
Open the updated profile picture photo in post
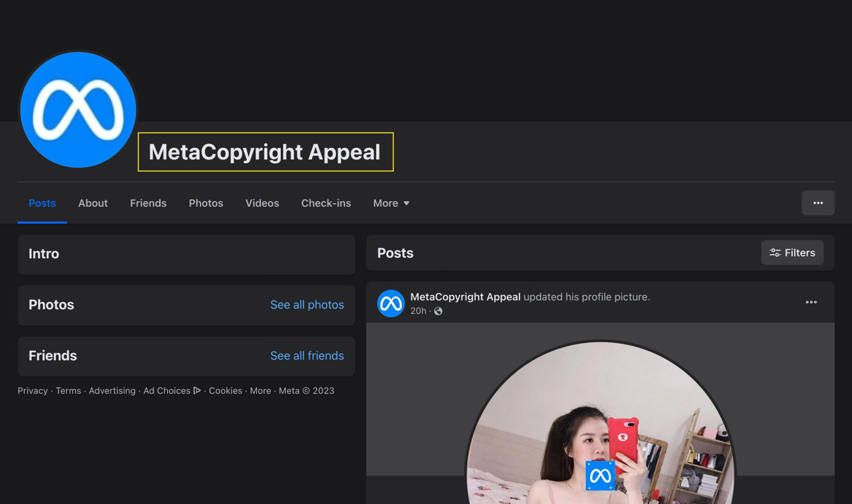[600, 422]
